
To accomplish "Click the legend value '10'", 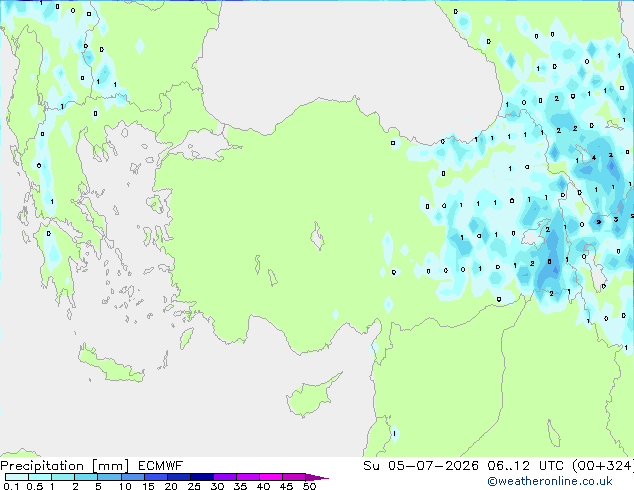I will pos(125,486).
